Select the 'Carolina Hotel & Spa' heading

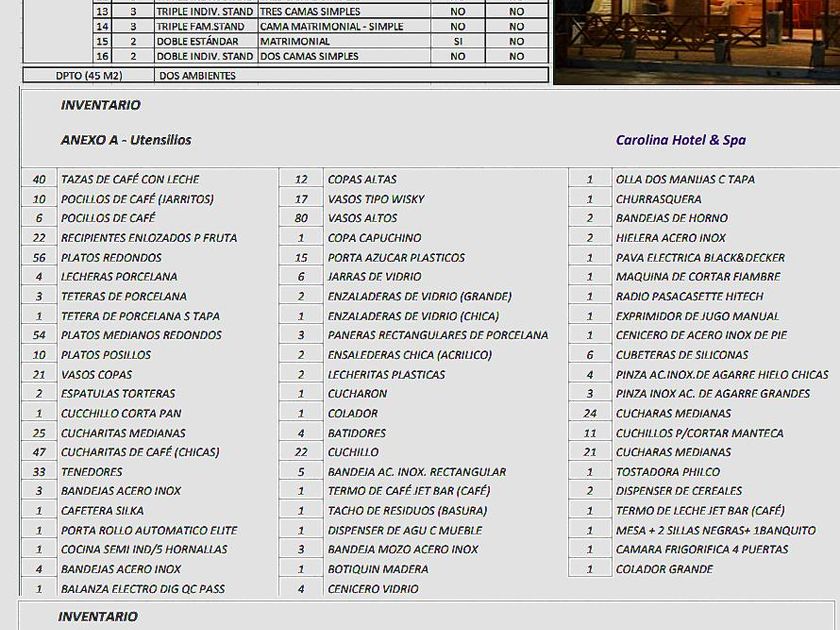pyautogui.click(x=680, y=140)
